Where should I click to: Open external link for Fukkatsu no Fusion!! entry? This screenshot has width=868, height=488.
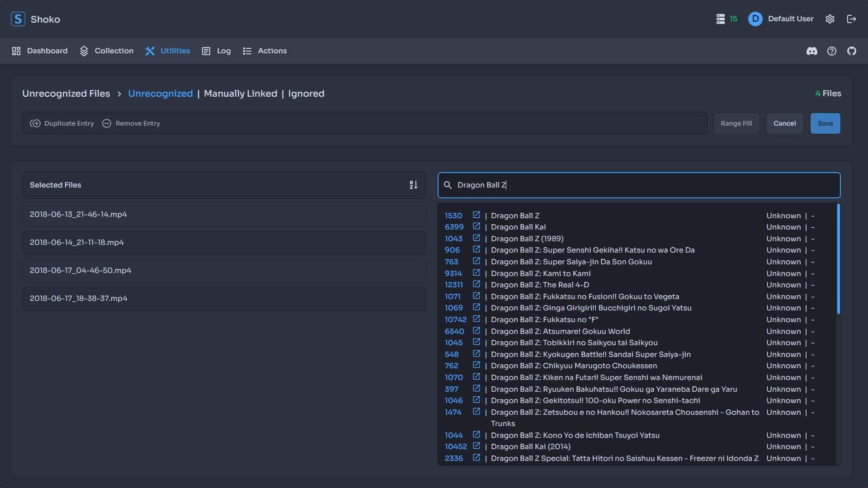click(x=476, y=296)
